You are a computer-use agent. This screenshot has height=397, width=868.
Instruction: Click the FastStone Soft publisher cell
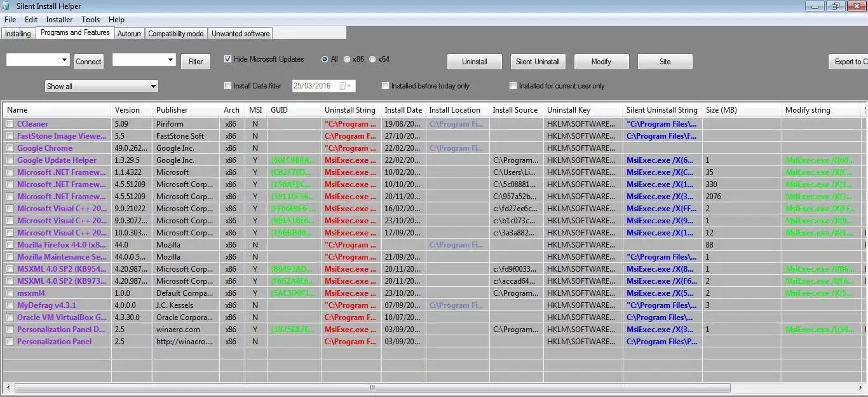(180, 136)
